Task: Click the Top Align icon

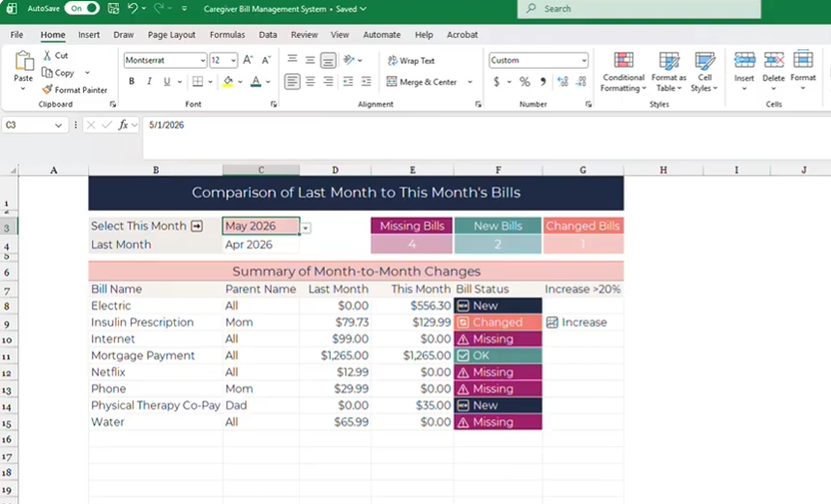Action: pos(292,59)
